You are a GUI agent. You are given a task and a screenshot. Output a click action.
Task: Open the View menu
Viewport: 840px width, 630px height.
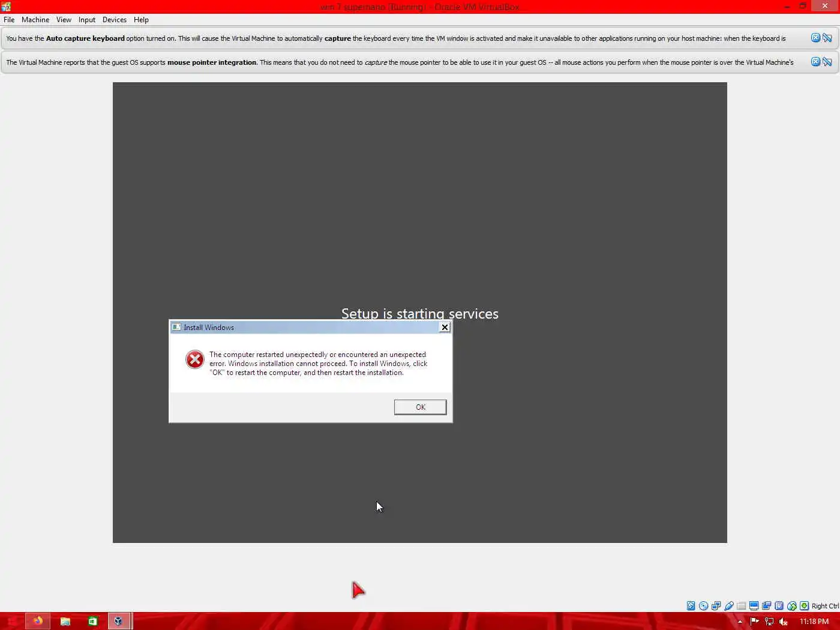64,20
